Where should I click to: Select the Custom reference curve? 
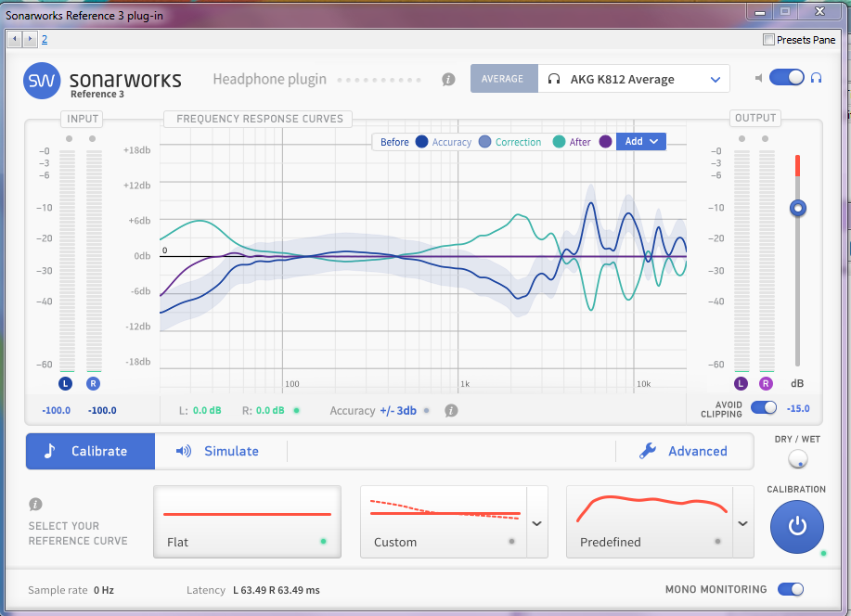click(x=444, y=521)
